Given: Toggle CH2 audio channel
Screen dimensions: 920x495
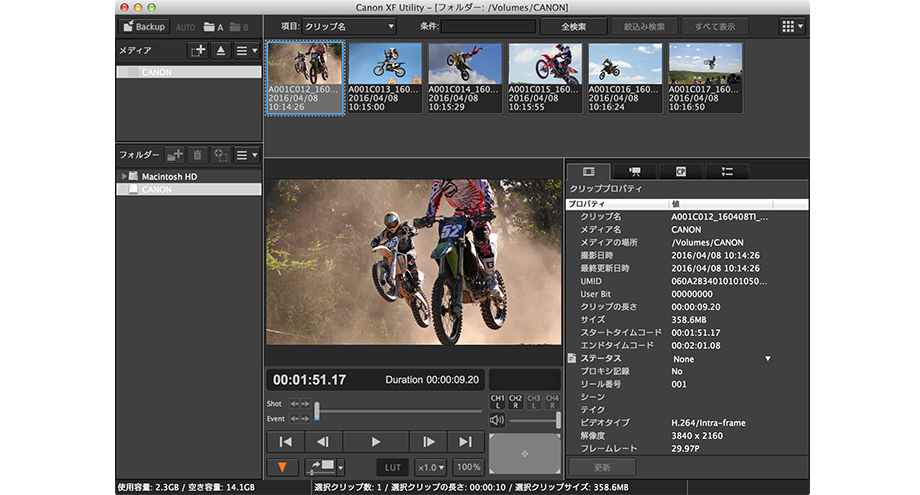Looking at the screenshot, I should click(516, 401).
